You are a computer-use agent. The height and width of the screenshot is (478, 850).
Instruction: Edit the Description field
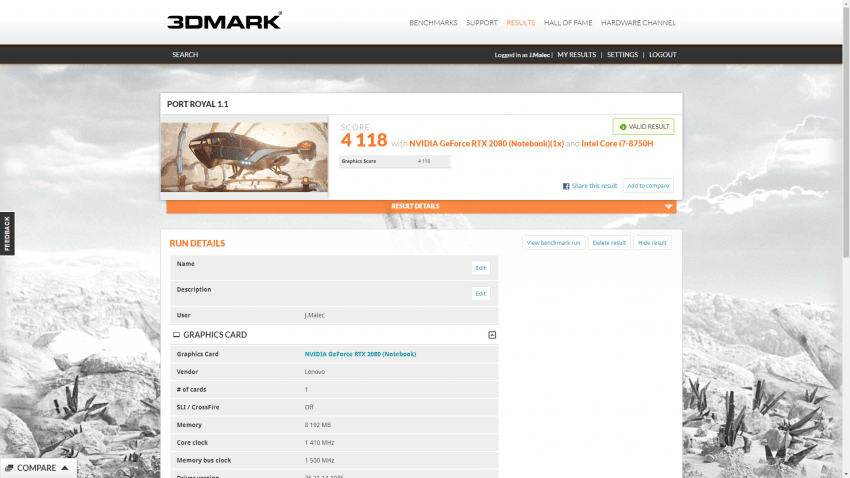point(480,294)
